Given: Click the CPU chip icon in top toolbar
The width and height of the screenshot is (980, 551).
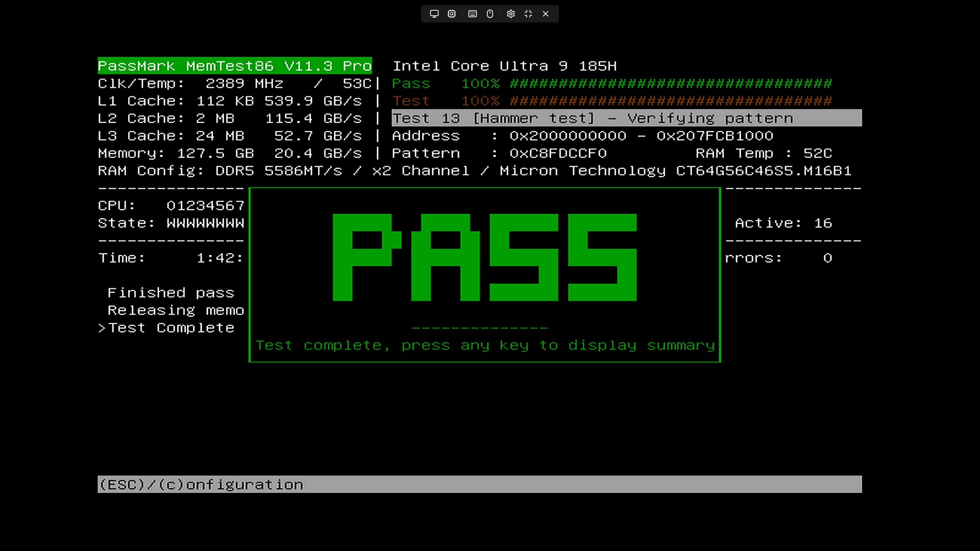Looking at the screenshot, I should point(452,14).
